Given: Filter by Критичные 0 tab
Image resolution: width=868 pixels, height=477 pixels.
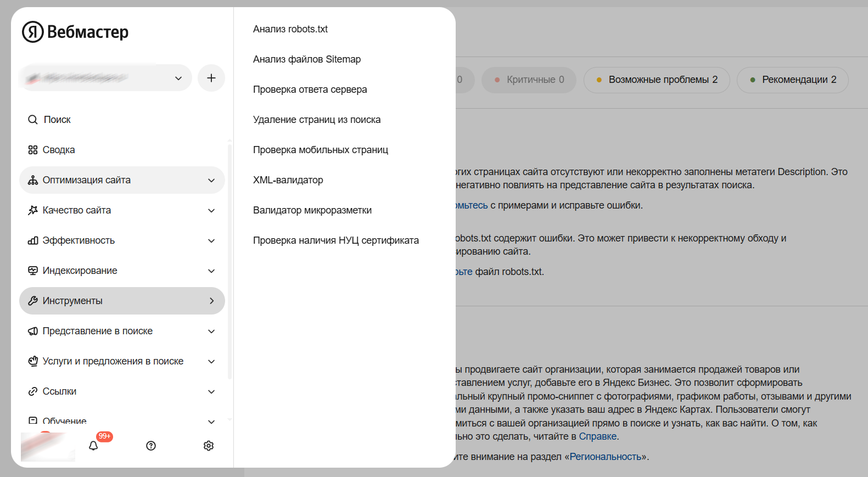Looking at the screenshot, I should tap(529, 80).
